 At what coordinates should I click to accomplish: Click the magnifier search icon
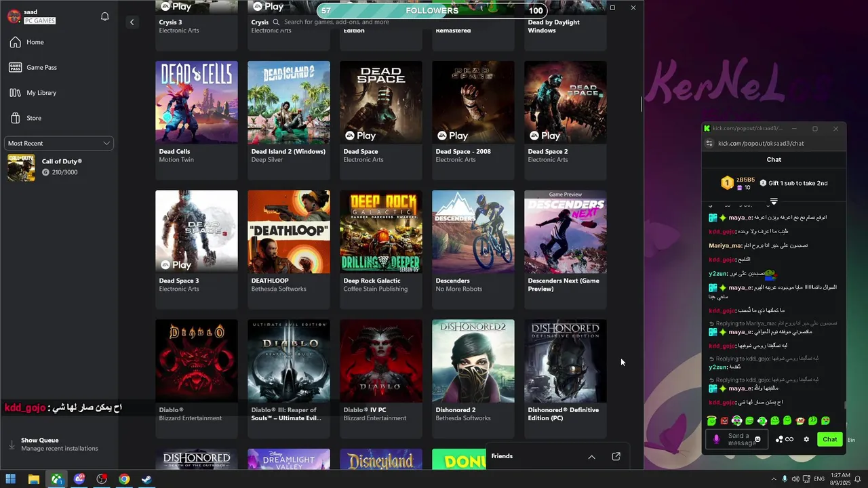[x=276, y=22]
